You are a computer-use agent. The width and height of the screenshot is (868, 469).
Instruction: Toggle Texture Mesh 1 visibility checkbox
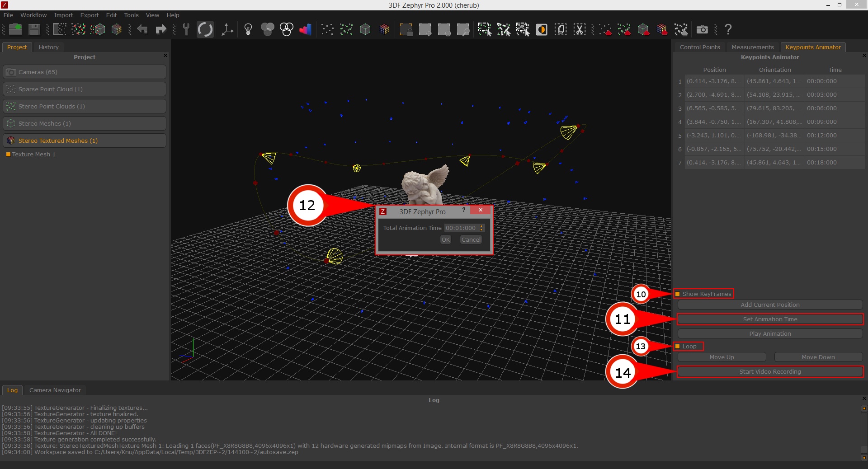point(8,155)
